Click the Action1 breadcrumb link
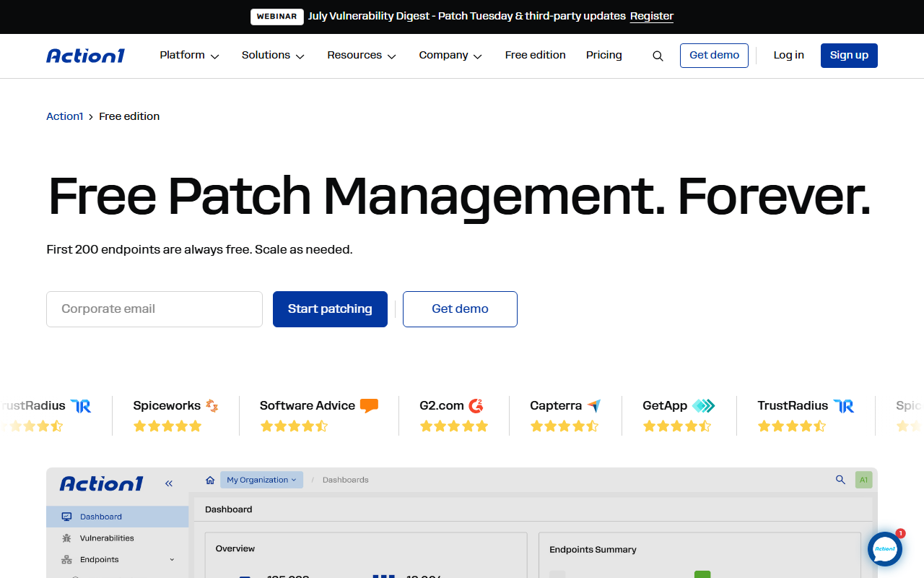Image resolution: width=924 pixels, height=578 pixels. [x=65, y=116]
